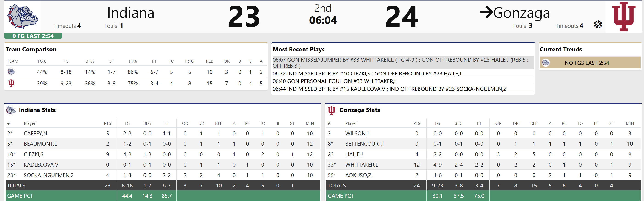The height and width of the screenshot is (201, 644).
Task: Click the green 0 FG LAST 2:54 badge
Action: (33, 36)
